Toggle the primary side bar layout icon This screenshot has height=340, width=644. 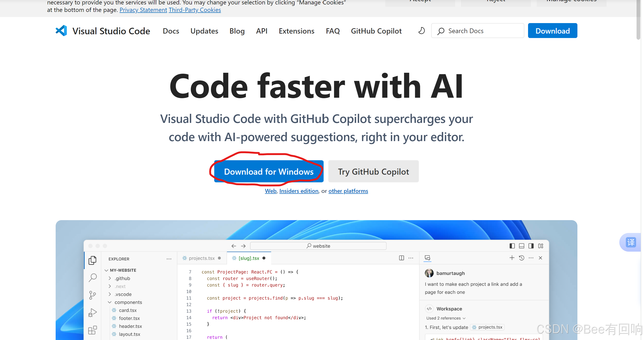pyautogui.click(x=512, y=246)
